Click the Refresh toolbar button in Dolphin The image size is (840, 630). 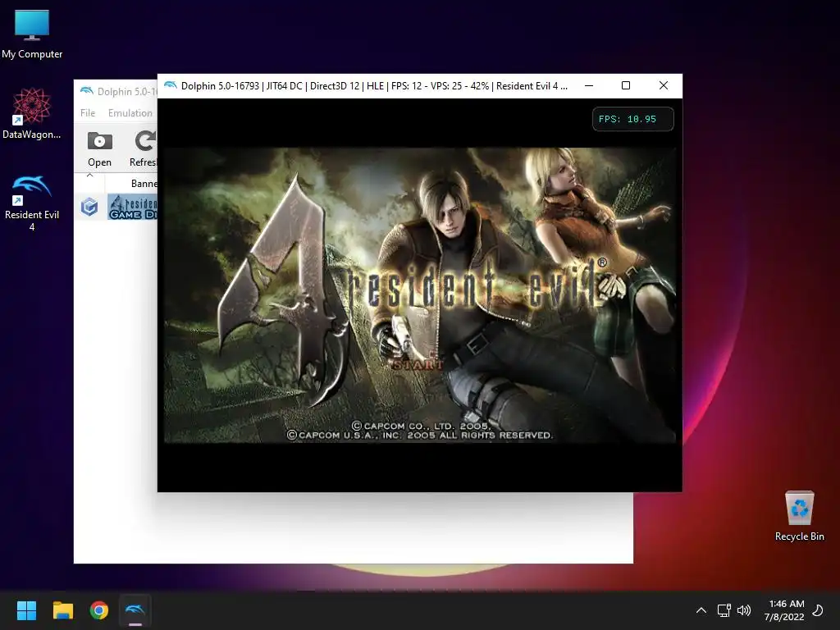[x=143, y=148]
